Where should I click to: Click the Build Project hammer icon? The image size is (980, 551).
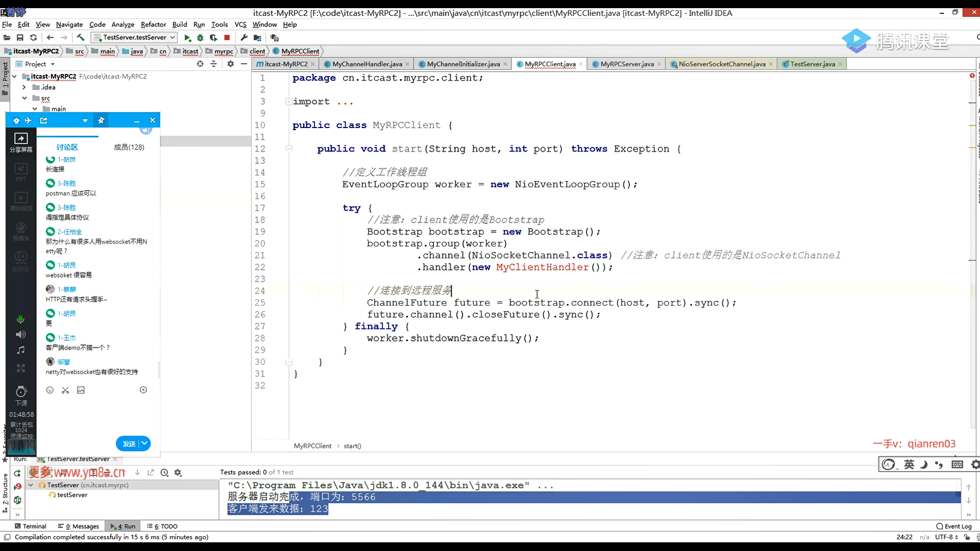coord(80,37)
